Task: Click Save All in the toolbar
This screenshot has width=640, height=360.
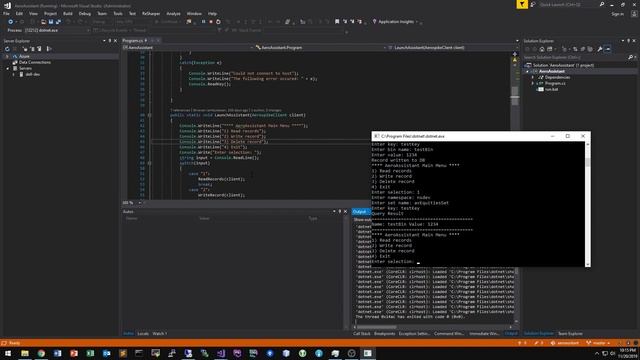Action: pos(58,22)
